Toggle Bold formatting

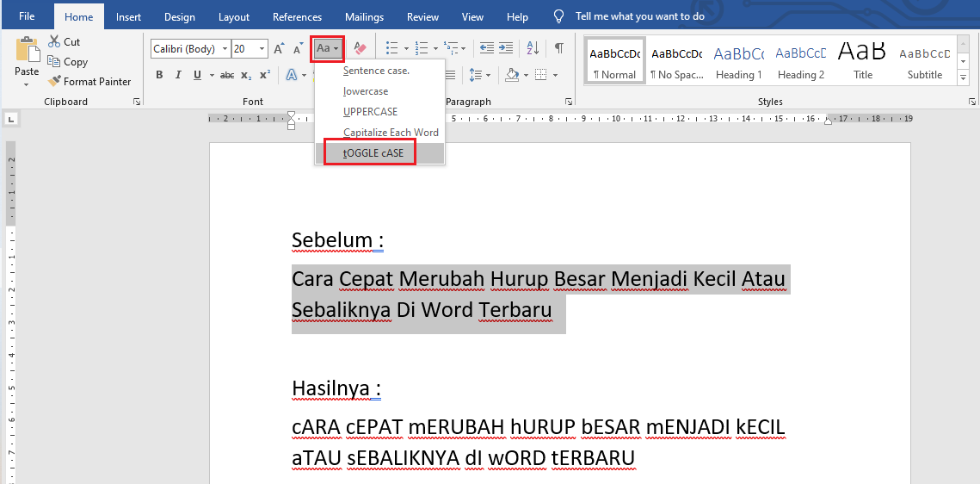(x=159, y=75)
